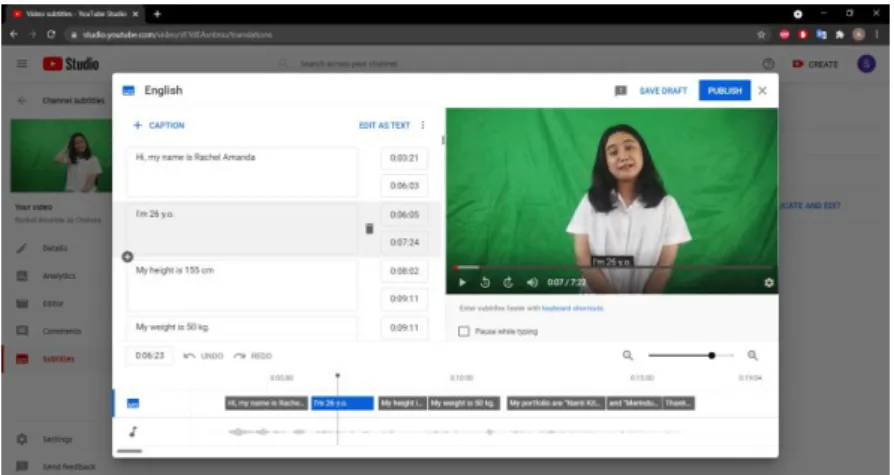Image resolution: width=894 pixels, height=475 pixels.
Task: Click the CREATE camera button
Action: [x=815, y=64]
